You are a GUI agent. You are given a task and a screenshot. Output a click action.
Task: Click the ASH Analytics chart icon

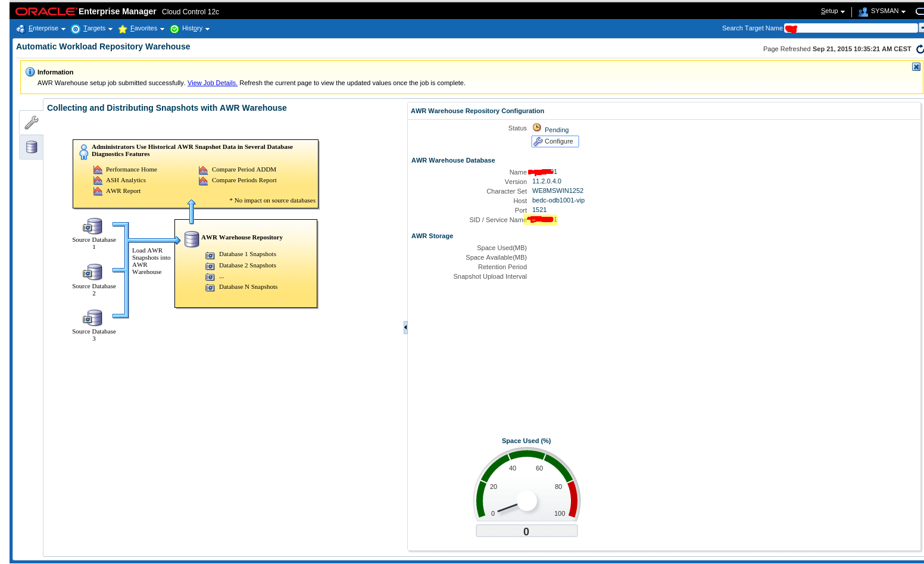tap(98, 180)
